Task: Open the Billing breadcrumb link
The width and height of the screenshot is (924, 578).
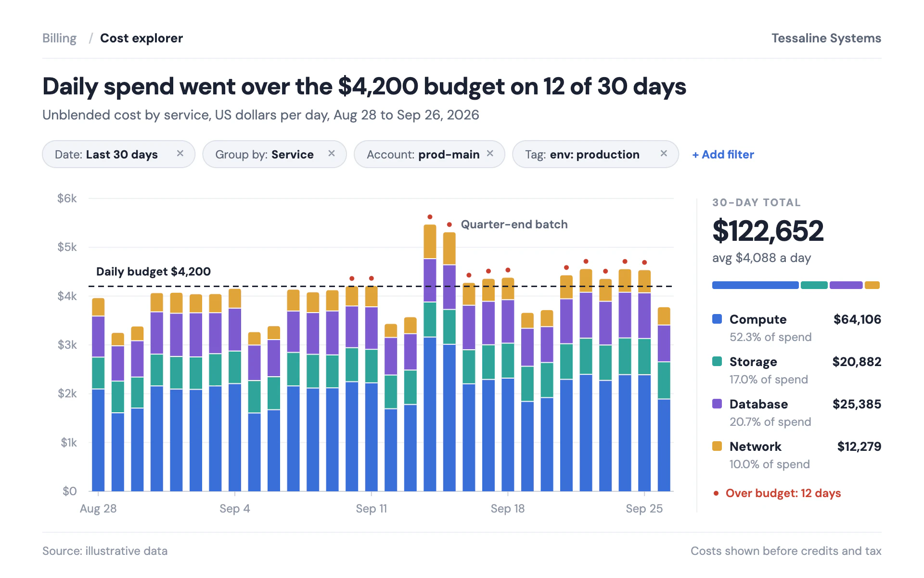Action: click(59, 38)
